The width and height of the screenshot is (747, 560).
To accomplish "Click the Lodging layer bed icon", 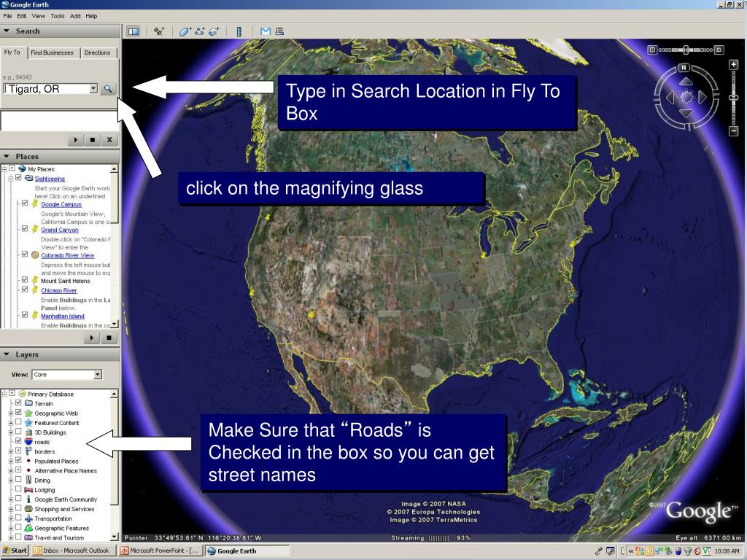I will (x=28, y=489).
